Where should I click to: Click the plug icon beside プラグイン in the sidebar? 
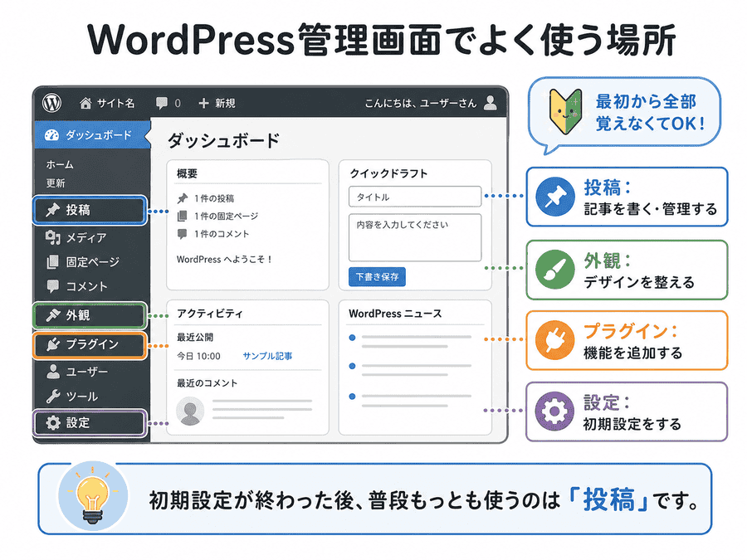(52, 343)
